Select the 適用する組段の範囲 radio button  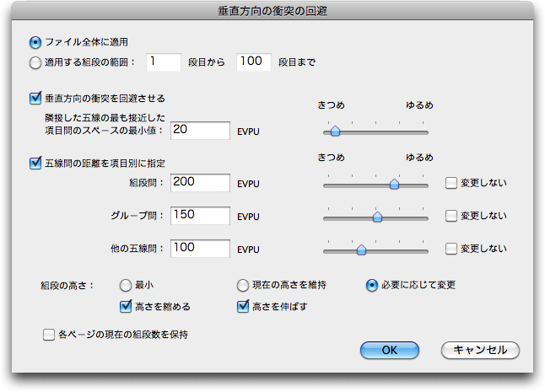pyautogui.click(x=35, y=63)
